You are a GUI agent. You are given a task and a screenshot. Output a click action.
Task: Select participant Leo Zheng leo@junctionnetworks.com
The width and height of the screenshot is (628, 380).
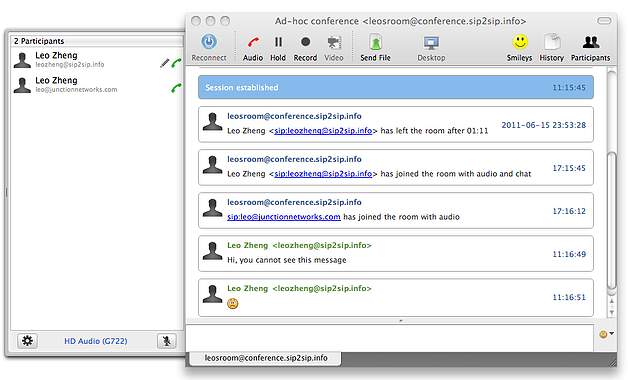(x=97, y=84)
